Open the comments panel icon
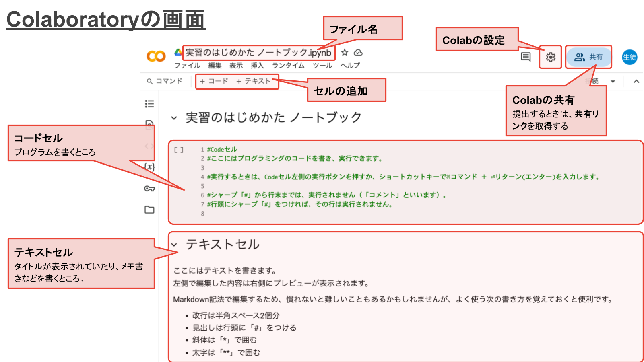Image resolution: width=644 pixels, height=362 pixels. (x=526, y=57)
